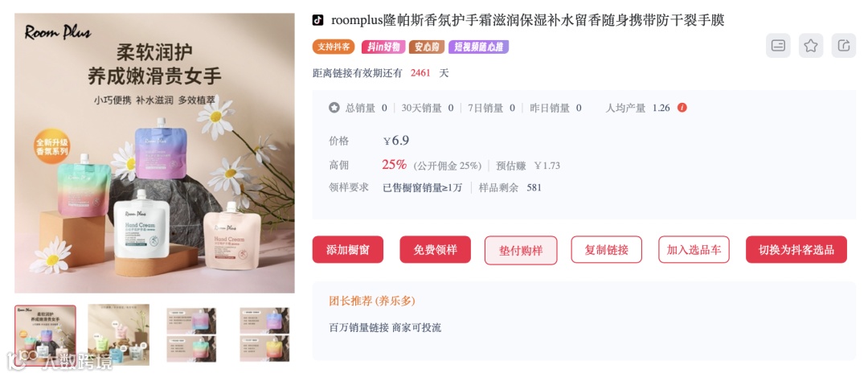Select the second product thumbnail
Viewport: 868px width, 377px height.
pos(118,335)
